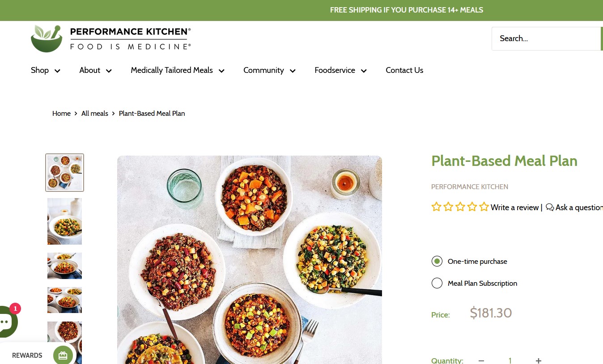603x364 pixels.
Task: Increase quantity with the plus icon
Action: coord(538,360)
